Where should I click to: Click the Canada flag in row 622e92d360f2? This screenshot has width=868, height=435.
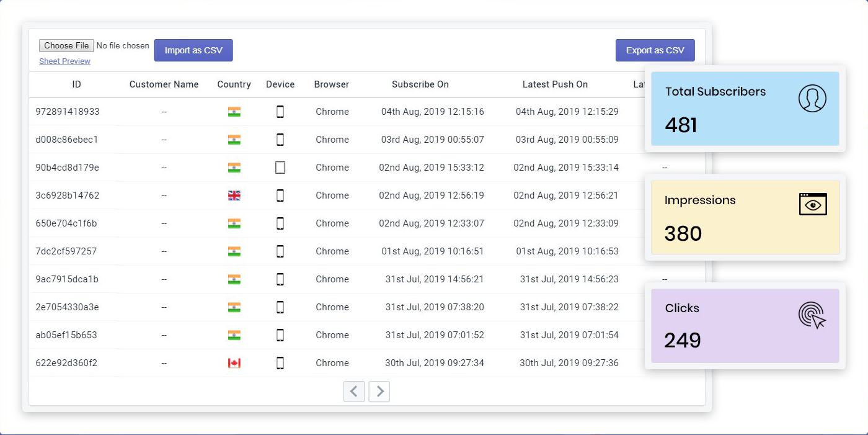[234, 363]
